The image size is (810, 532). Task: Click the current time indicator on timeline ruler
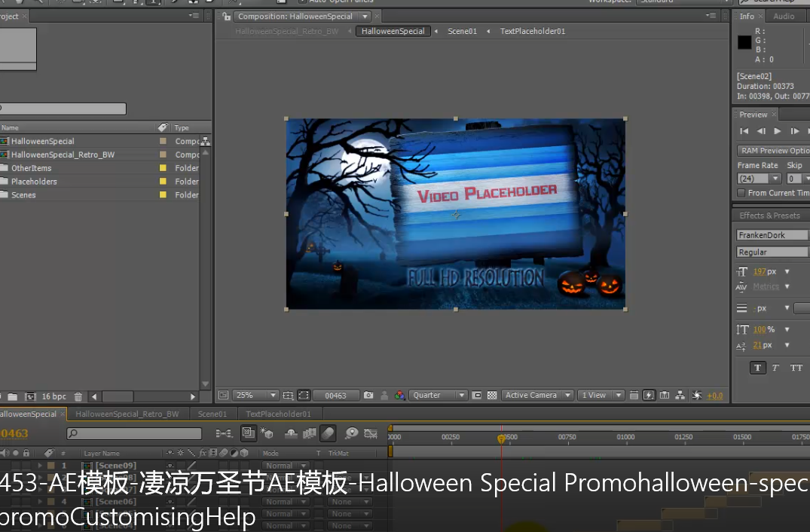[x=501, y=439]
